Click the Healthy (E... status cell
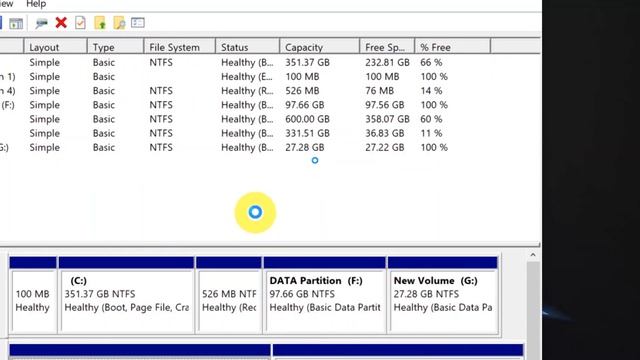This screenshot has width=640, height=360. point(247,77)
